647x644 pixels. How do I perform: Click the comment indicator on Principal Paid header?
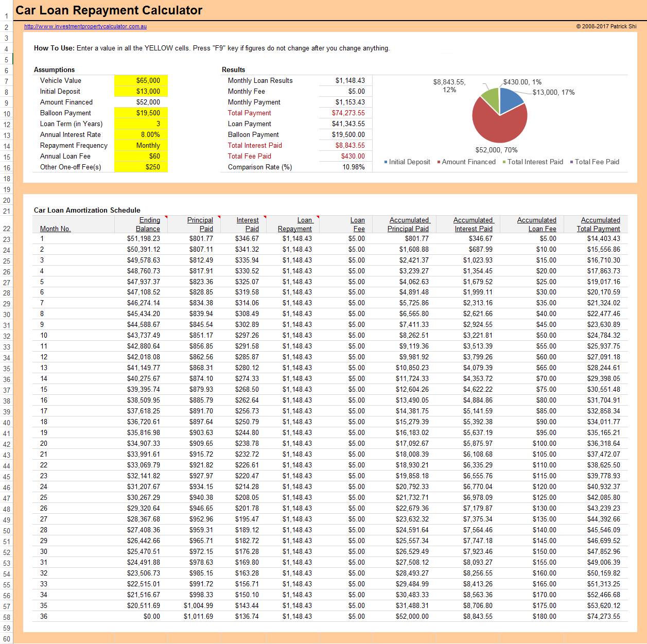pos(219,217)
